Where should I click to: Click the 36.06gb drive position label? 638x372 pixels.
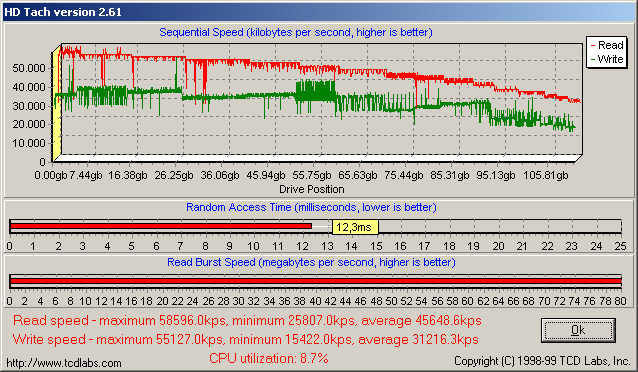pos(220,175)
